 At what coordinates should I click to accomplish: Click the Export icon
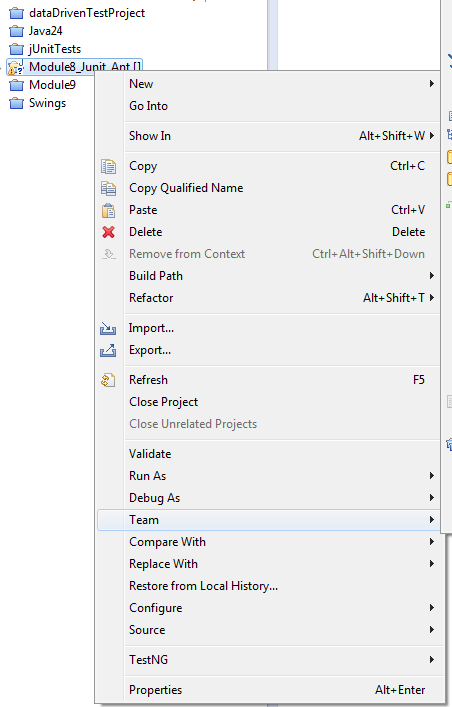pyautogui.click(x=108, y=350)
